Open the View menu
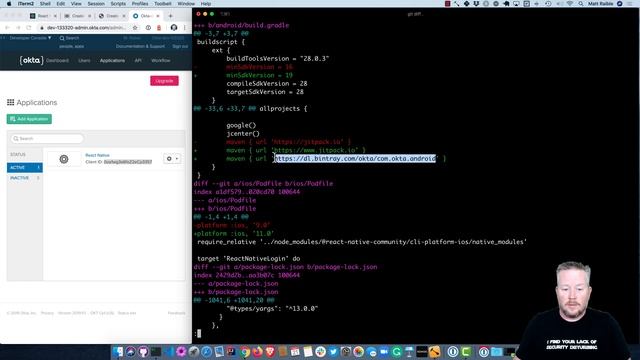The image size is (640, 360). (76, 4)
